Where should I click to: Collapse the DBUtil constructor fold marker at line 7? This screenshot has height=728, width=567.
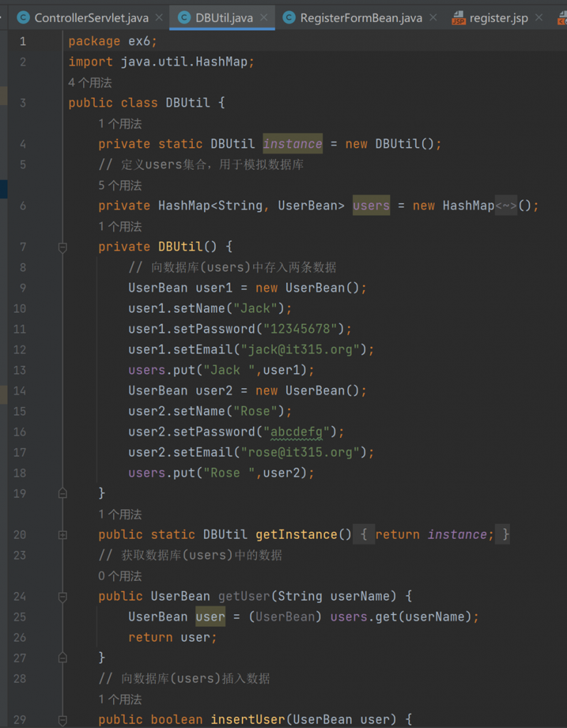pyautogui.click(x=63, y=247)
